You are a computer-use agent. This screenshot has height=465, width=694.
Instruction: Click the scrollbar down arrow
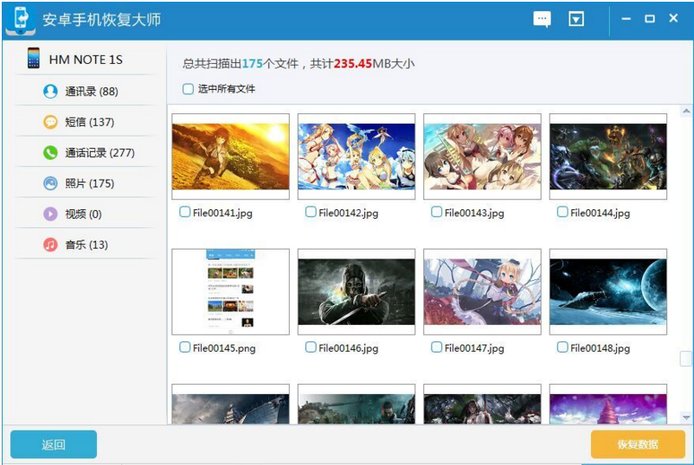pyautogui.click(x=686, y=417)
